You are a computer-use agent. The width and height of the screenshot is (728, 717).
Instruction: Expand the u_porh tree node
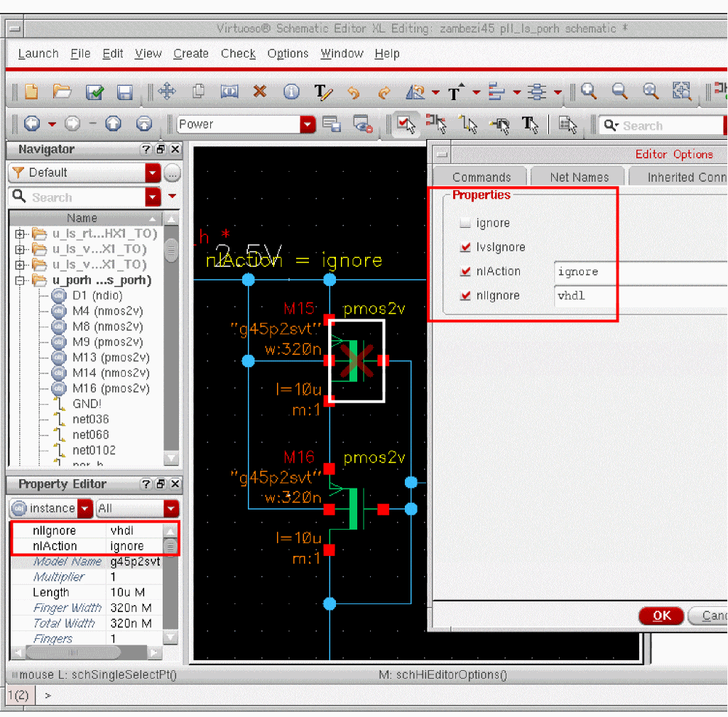[20, 280]
